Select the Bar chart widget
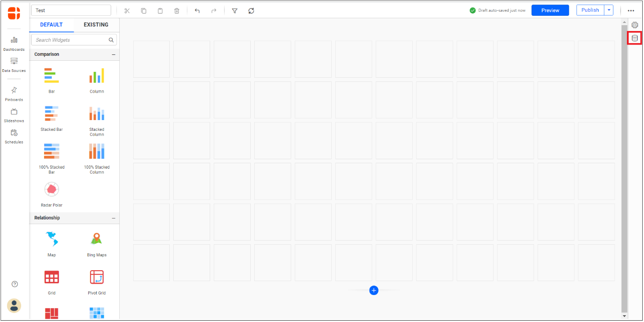This screenshot has height=322, width=644. [52, 80]
